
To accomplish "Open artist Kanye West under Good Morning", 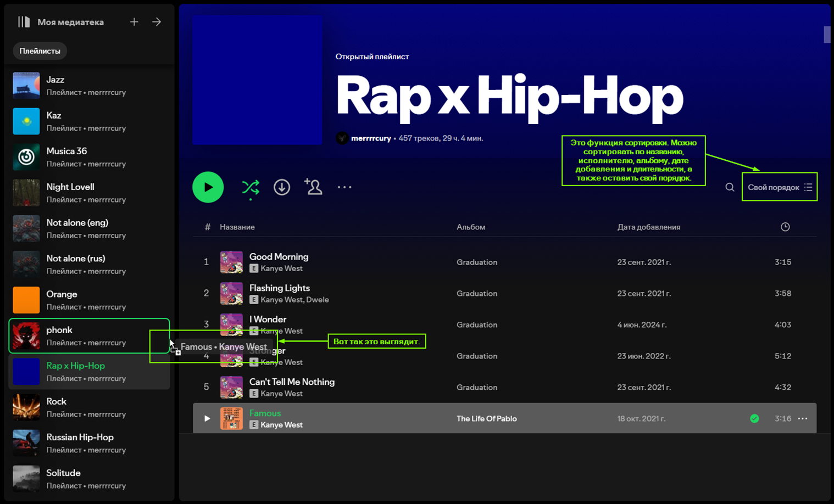I will pyautogui.click(x=282, y=268).
